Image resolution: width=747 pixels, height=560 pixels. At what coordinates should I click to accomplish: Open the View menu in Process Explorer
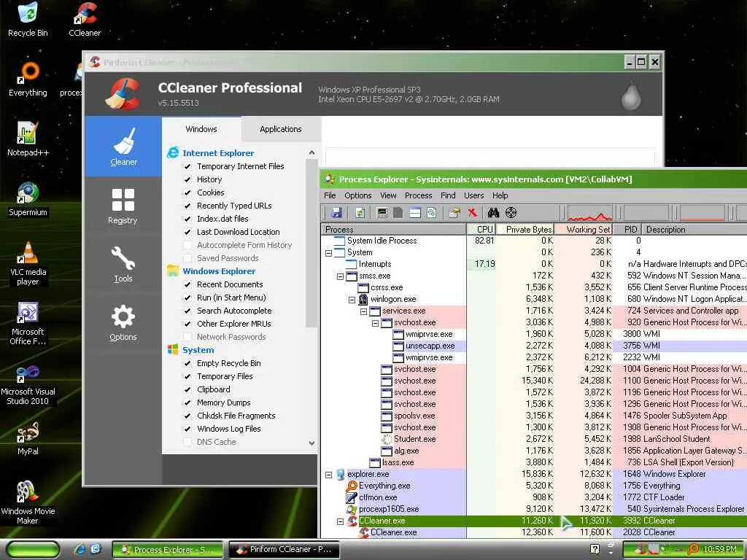coord(388,195)
